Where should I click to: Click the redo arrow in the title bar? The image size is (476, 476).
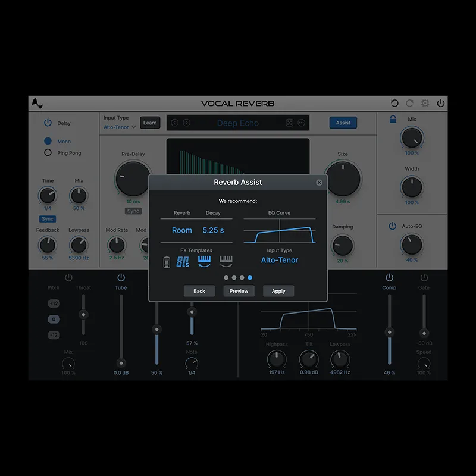point(409,103)
